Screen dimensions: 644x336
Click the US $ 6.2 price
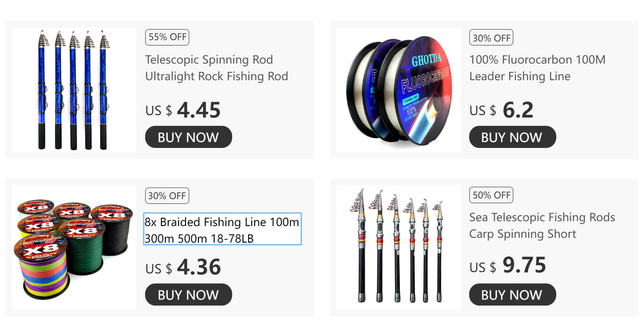point(501,110)
